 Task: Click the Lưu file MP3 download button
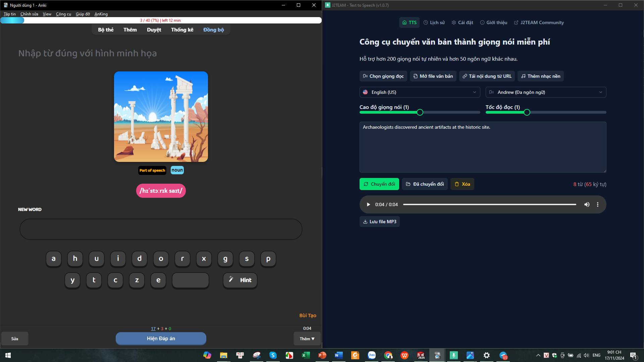click(x=379, y=222)
